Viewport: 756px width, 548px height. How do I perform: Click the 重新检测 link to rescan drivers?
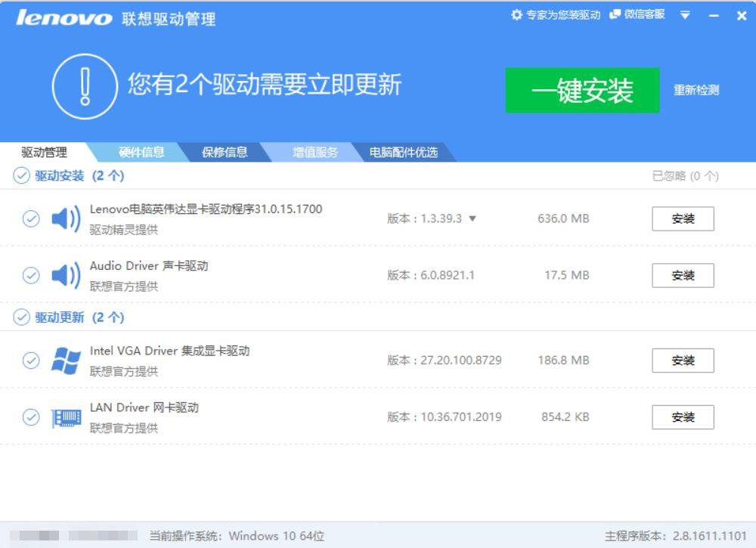pyautogui.click(x=696, y=90)
